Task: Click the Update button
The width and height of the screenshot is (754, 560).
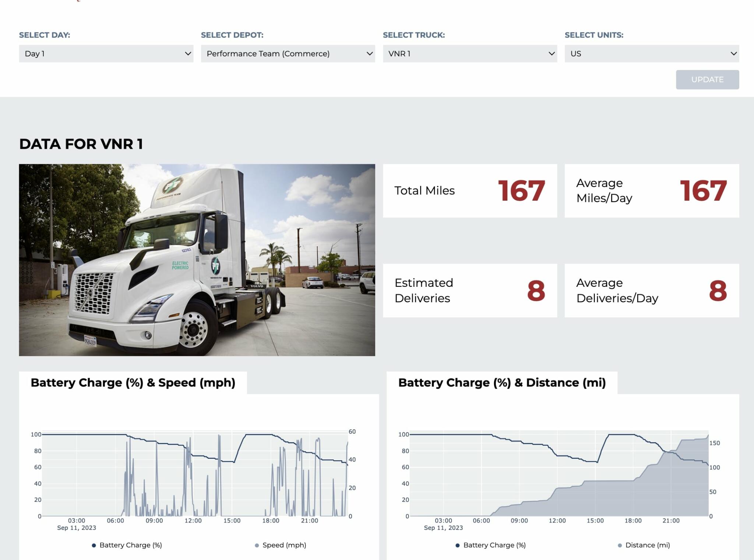Action: point(707,80)
